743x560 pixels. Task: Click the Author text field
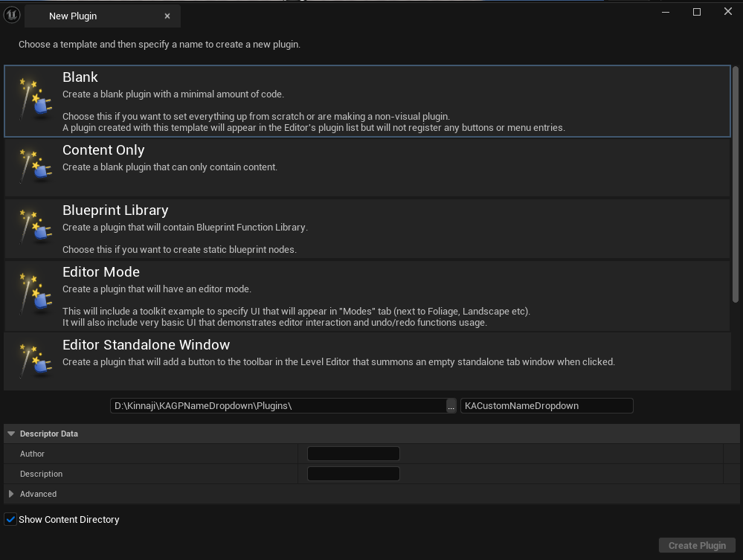click(353, 454)
